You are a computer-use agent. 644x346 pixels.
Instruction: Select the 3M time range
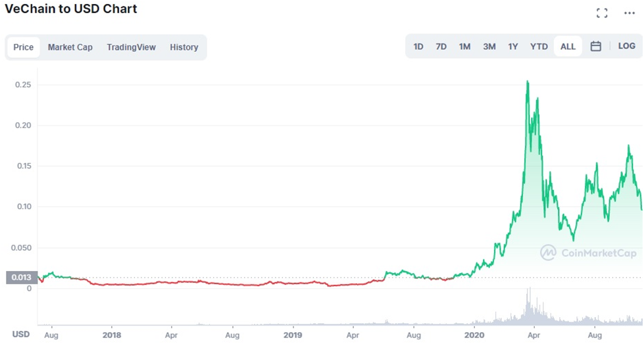(489, 47)
